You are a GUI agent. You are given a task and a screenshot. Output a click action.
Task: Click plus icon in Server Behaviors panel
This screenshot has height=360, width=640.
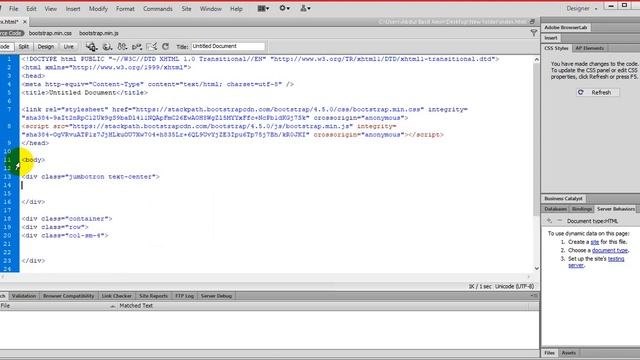tap(549, 221)
